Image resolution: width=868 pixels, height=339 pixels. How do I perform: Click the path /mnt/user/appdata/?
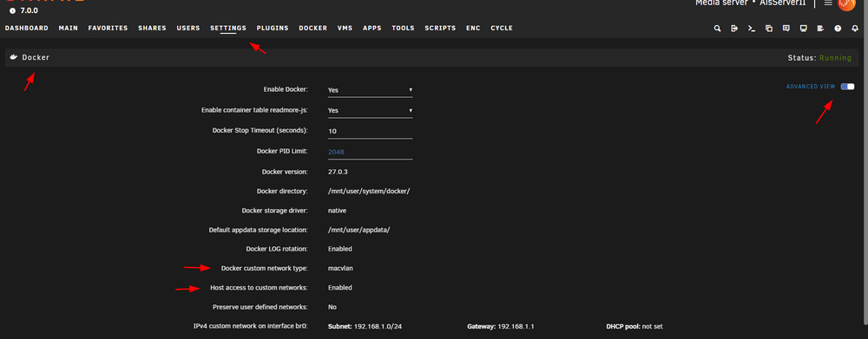[359, 230]
